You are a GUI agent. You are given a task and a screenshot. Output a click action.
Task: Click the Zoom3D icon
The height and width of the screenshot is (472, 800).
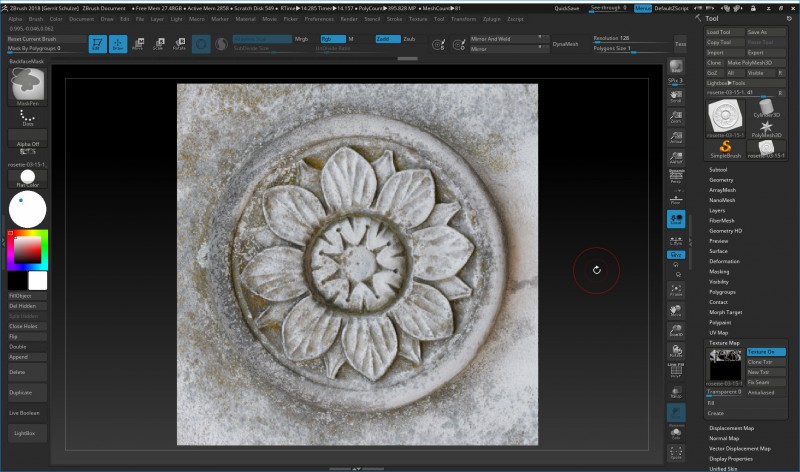coord(676,331)
